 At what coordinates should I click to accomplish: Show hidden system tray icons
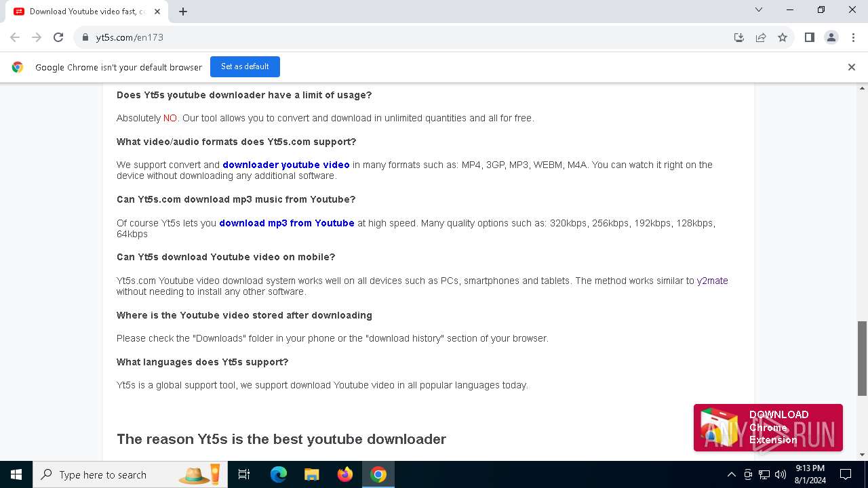click(x=731, y=474)
